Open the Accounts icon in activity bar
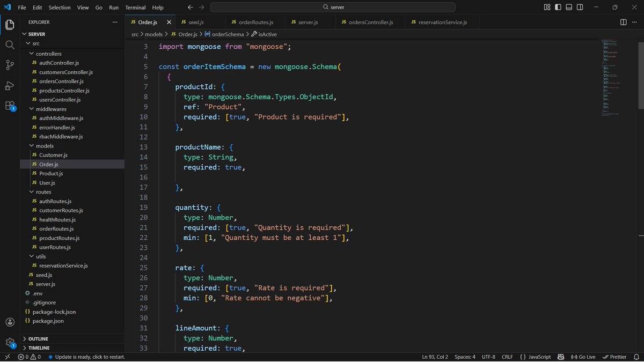 point(10,322)
